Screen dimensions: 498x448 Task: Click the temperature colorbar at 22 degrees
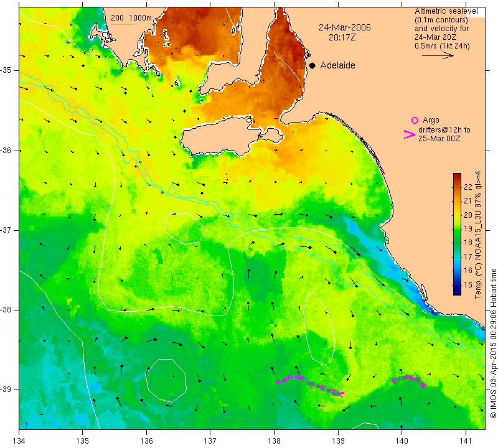pyautogui.click(x=457, y=187)
